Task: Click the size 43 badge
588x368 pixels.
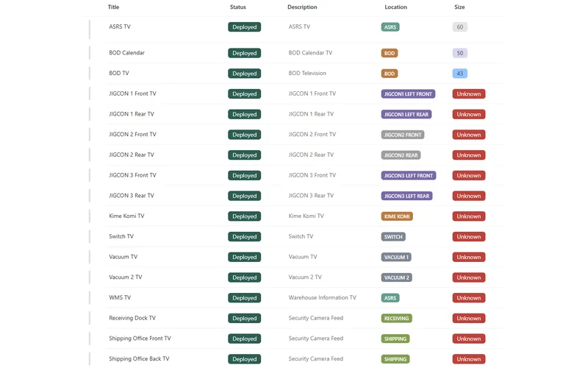Action: [x=460, y=74]
